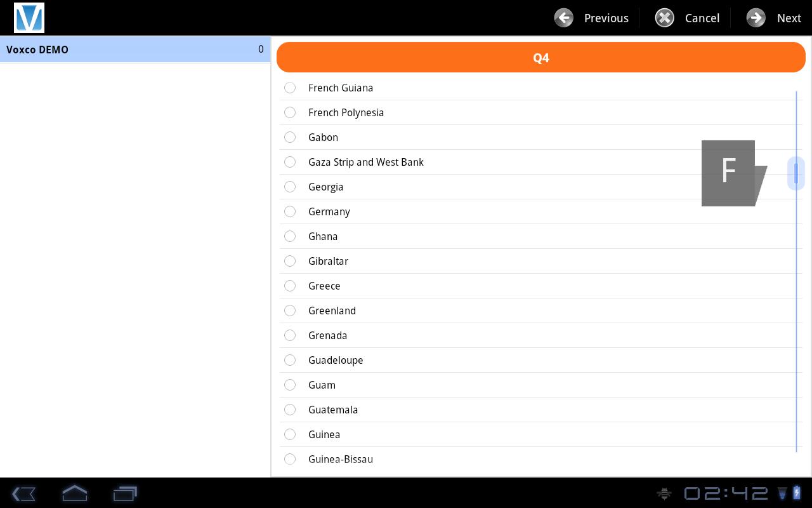Tap the battery status icon
The image size is (812, 508).
click(797, 493)
